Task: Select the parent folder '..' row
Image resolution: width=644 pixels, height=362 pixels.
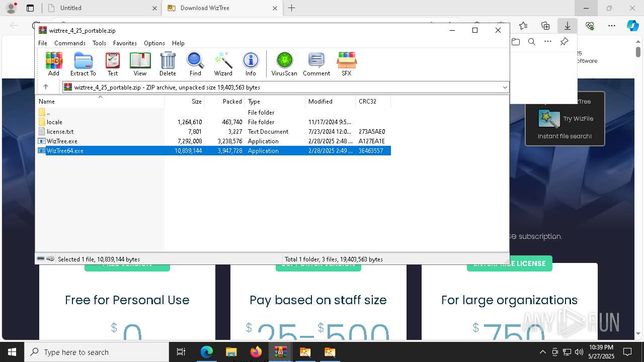Action: point(213,113)
